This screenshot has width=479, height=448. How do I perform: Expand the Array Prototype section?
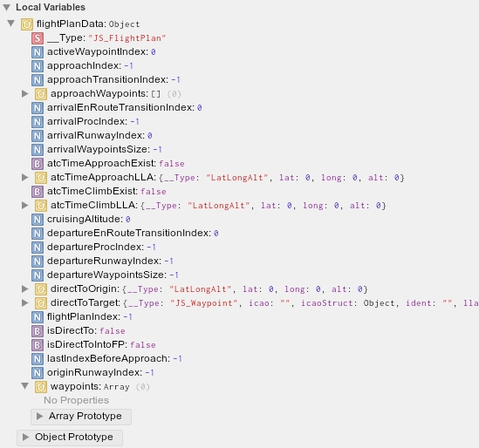[81, 417]
